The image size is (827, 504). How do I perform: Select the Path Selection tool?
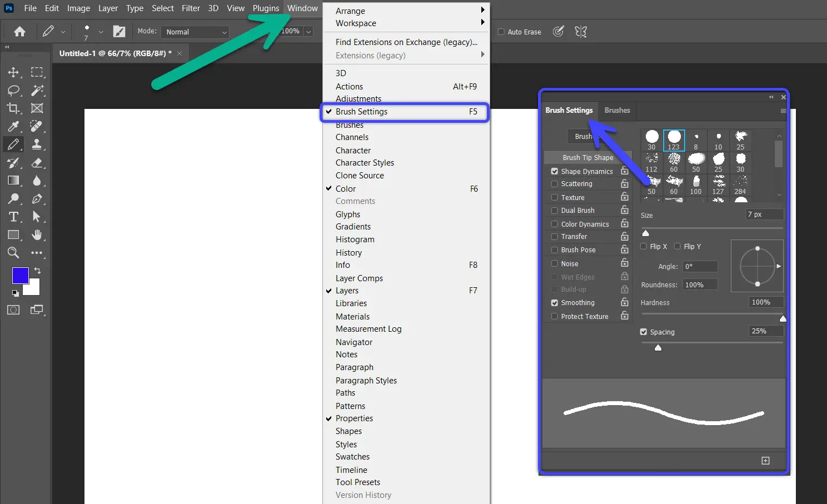coord(37,217)
